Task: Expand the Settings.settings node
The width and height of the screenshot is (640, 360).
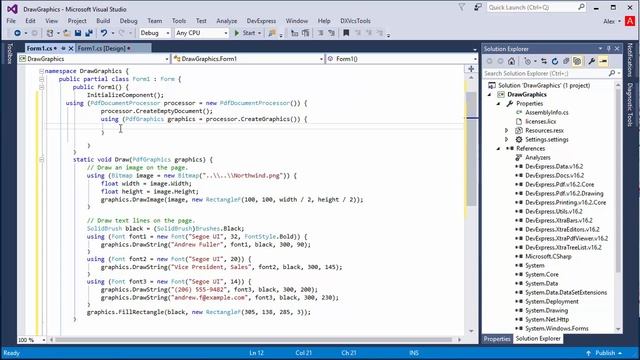Action: [x=507, y=140]
